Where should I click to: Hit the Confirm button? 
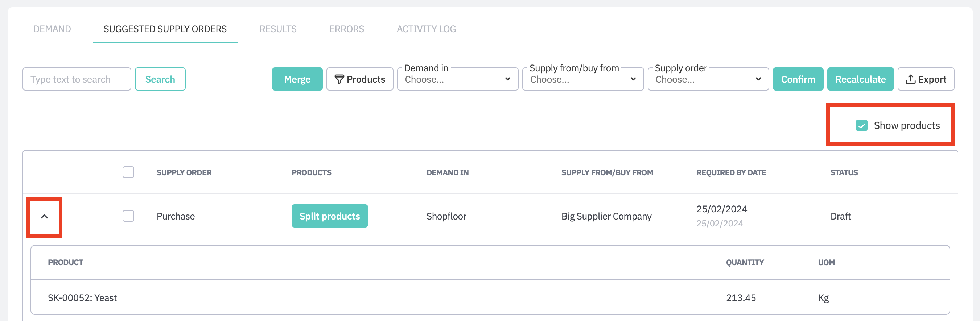click(798, 79)
